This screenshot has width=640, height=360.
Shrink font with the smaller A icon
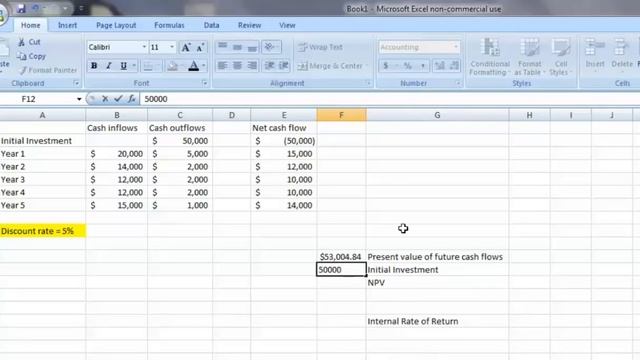point(200,47)
